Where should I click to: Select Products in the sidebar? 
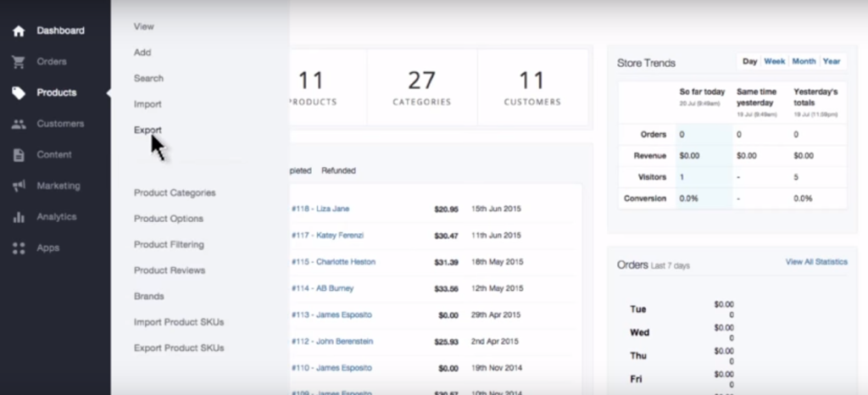(55, 93)
